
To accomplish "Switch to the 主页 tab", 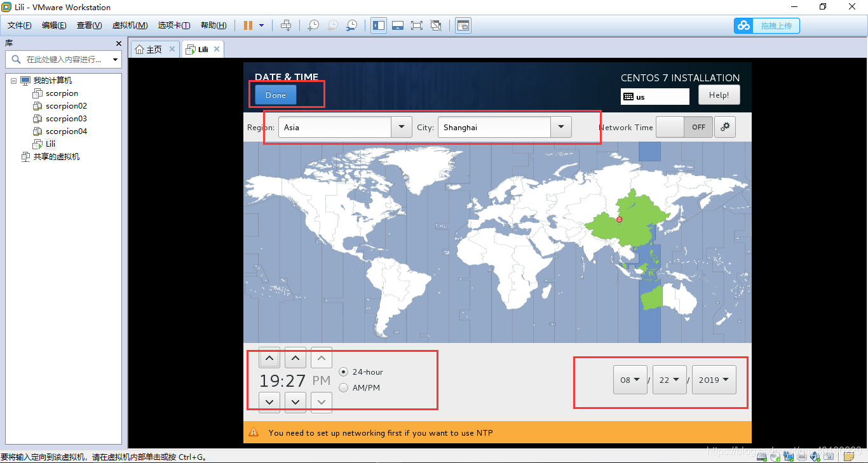I will click(154, 49).
